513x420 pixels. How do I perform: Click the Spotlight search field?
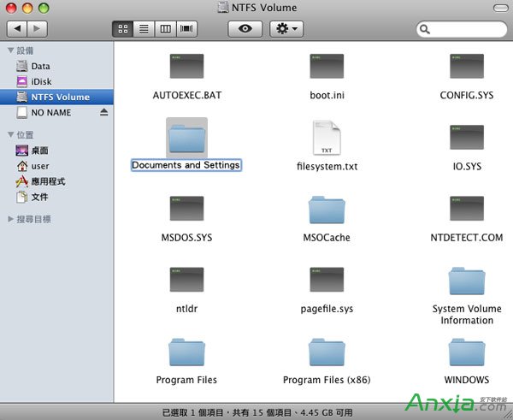pyautogui.click(x=462, y=30)
